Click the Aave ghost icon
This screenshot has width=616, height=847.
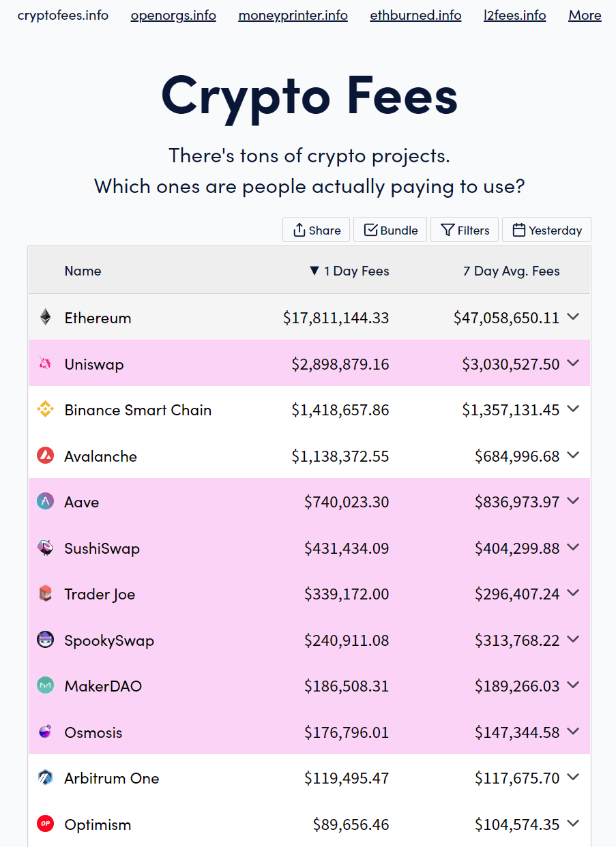pyautogui.click(x=45, y=502)
